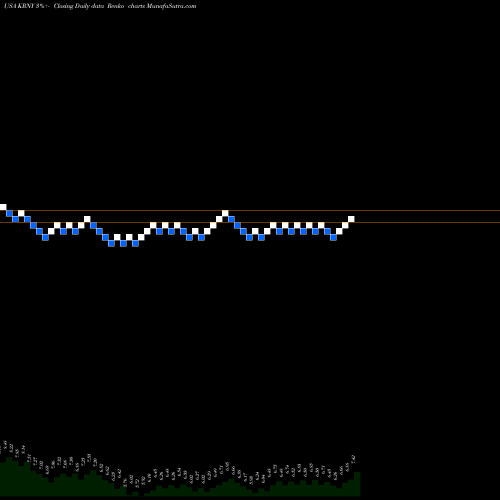Select the rightmost white Renko brick
The height and width of the screenshot is (500, 500).
pyautogui.click(x=351, y=219)
